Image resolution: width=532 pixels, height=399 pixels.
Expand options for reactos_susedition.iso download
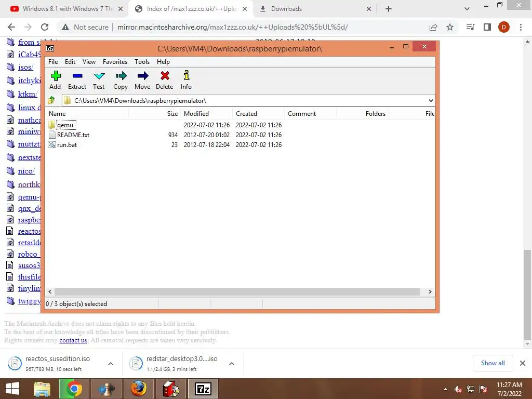[111, 364]
